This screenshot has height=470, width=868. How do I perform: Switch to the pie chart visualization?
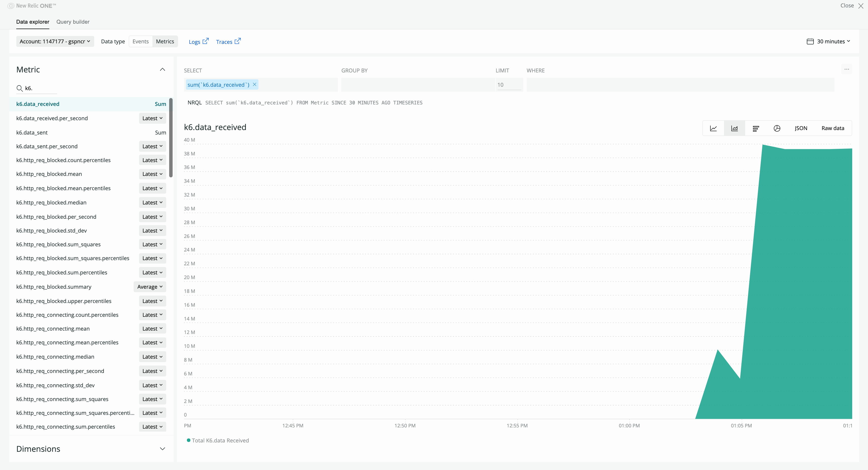pyautogui.click(x=777, y=128)
